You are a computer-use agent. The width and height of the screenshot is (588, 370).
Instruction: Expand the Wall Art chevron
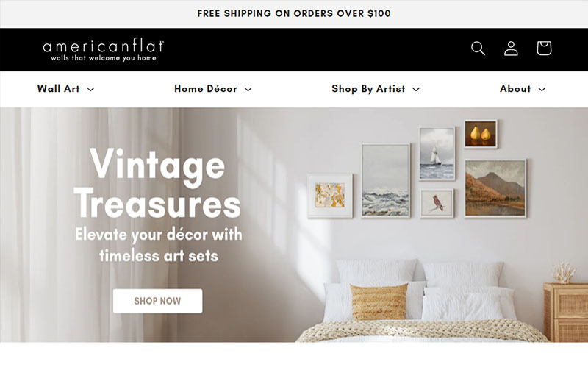[90, 89]
